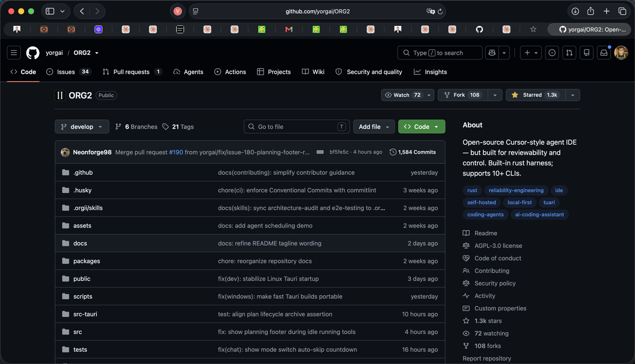Reload the page in Safari
Image resolution: width=635 pixels, height=364 pixels.
[440, 11]
